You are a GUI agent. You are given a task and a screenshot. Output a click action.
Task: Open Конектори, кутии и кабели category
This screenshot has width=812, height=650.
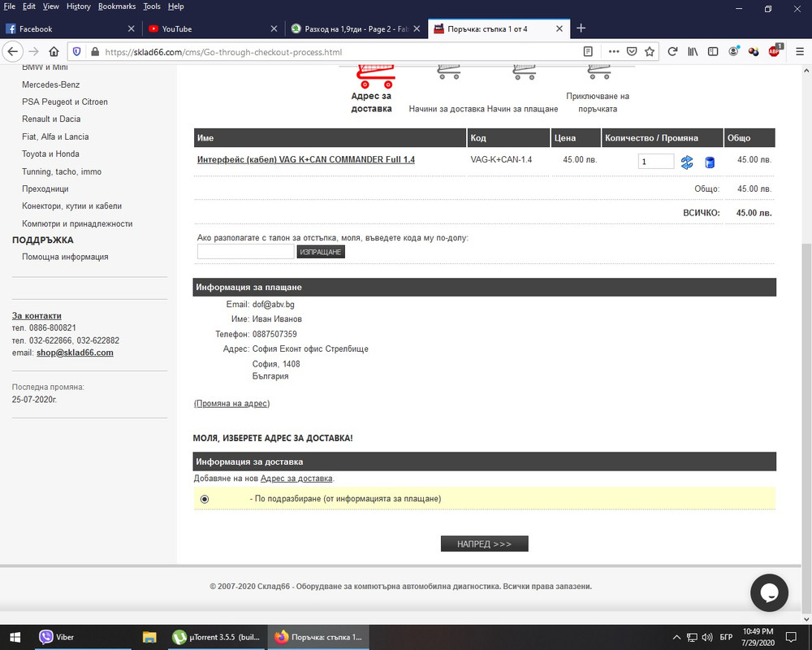click(x=71, y=206)
